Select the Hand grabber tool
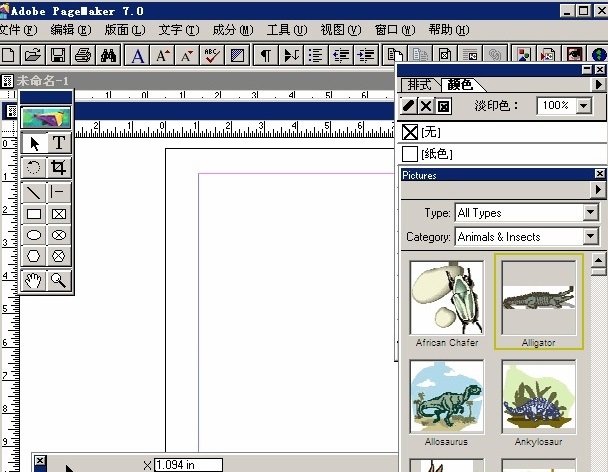 tap(34, 281)
